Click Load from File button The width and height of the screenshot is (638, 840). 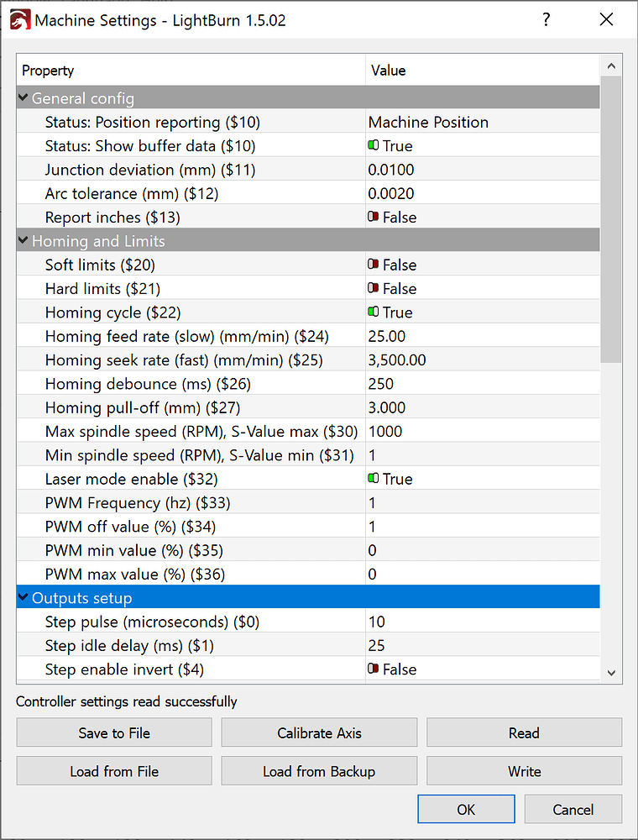pos(114,771)
